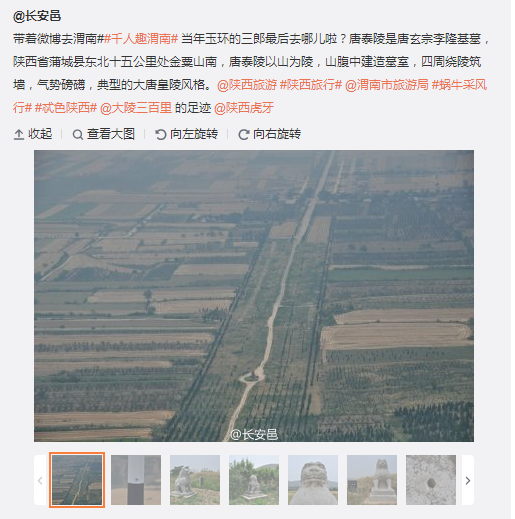515x519 pixels.
Task: Open the #忒色陕西# hashtag link
Action: [x=66, y=108]
